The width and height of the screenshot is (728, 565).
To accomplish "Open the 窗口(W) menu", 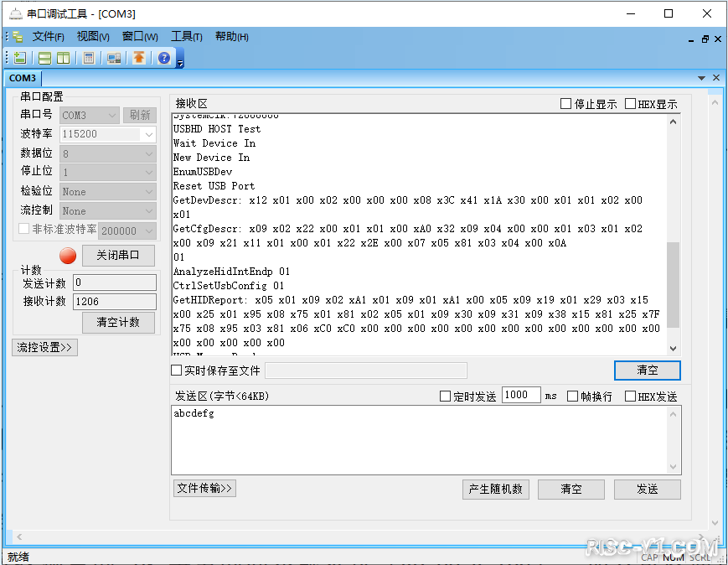I will pyautogui.click(x=140, y=37).
